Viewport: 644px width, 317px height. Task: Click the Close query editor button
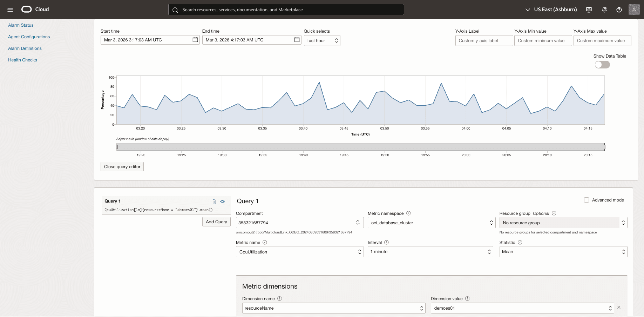(x=122, y=166)
